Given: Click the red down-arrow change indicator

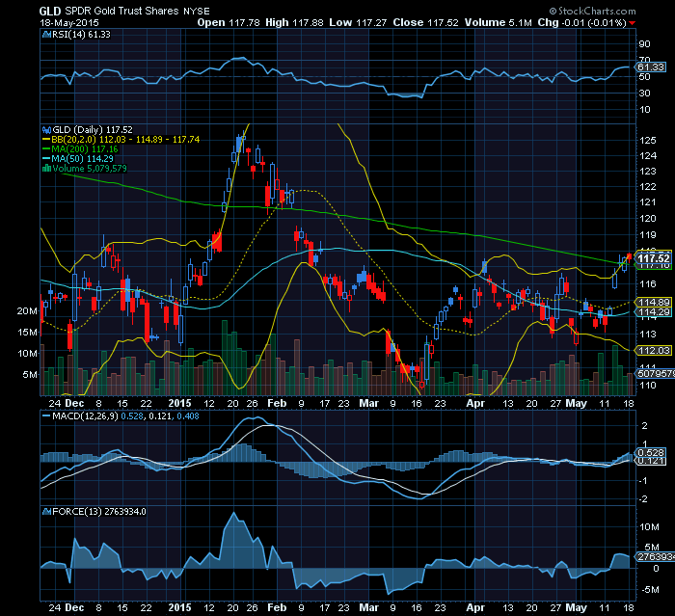Looking at the screenshot, I should coord(632,23).
